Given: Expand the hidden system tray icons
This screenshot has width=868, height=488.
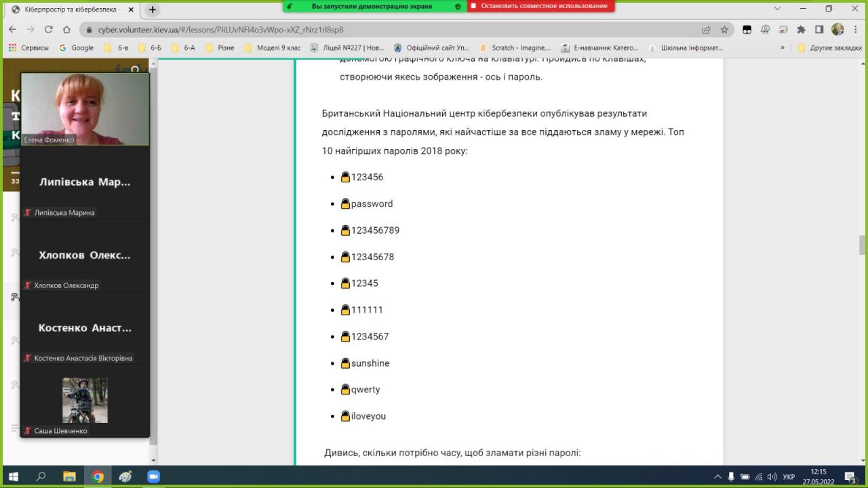Looking at the screenshot, I should [717, 476].
